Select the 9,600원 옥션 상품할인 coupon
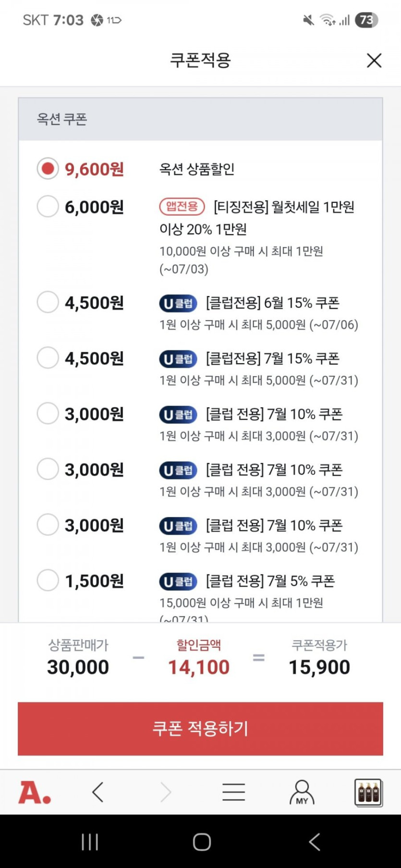The image size is (401, 868). [x=48, y=169]
